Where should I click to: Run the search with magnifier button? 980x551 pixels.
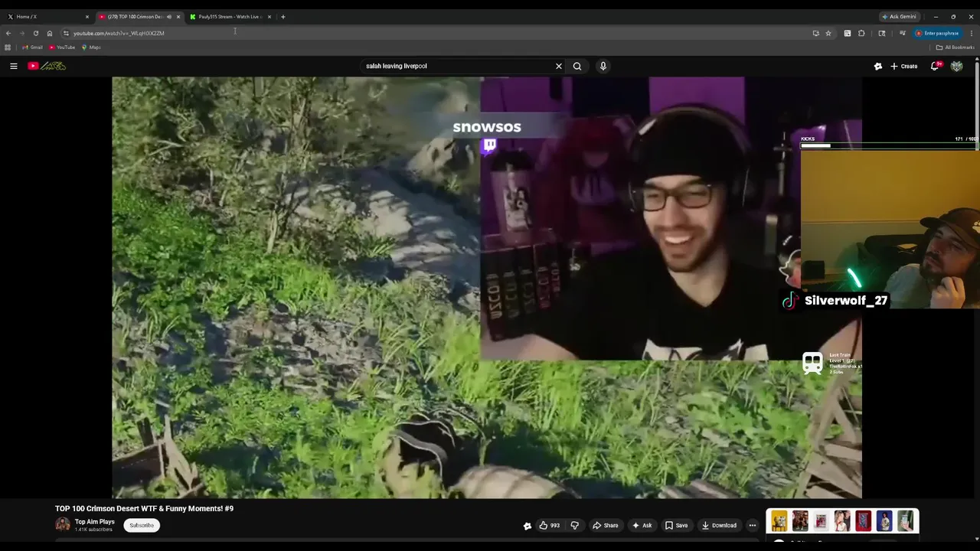(x=577, y=66)
